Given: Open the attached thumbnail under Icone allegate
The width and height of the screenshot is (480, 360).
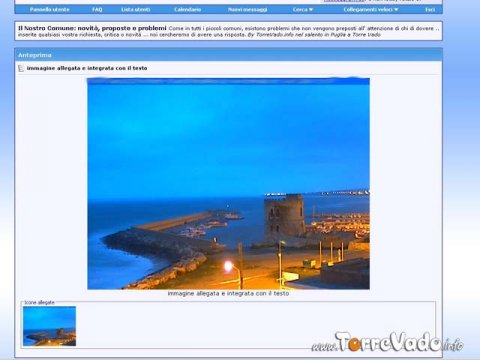Looking at the screenshot, I should (49, 326).
